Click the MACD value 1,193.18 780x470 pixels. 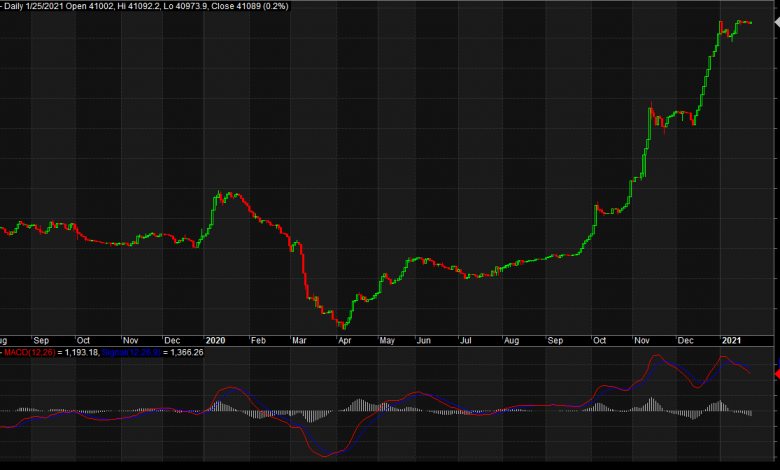point(82,353)
